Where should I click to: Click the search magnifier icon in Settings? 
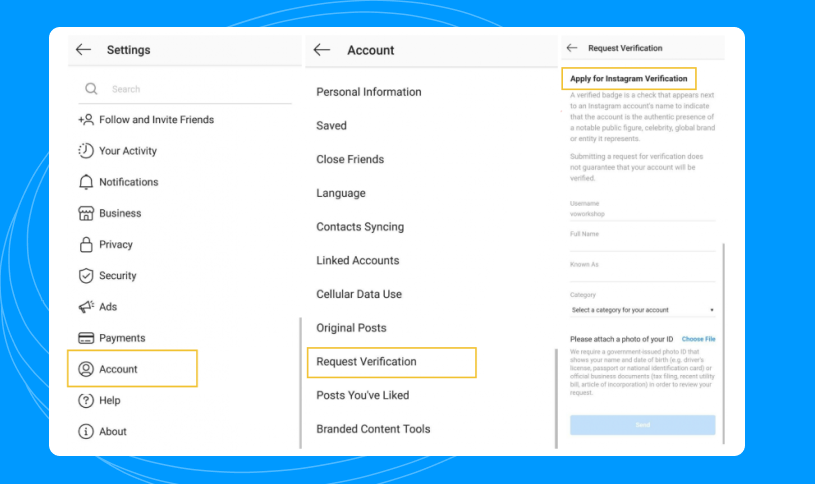[x=91, y=89]
